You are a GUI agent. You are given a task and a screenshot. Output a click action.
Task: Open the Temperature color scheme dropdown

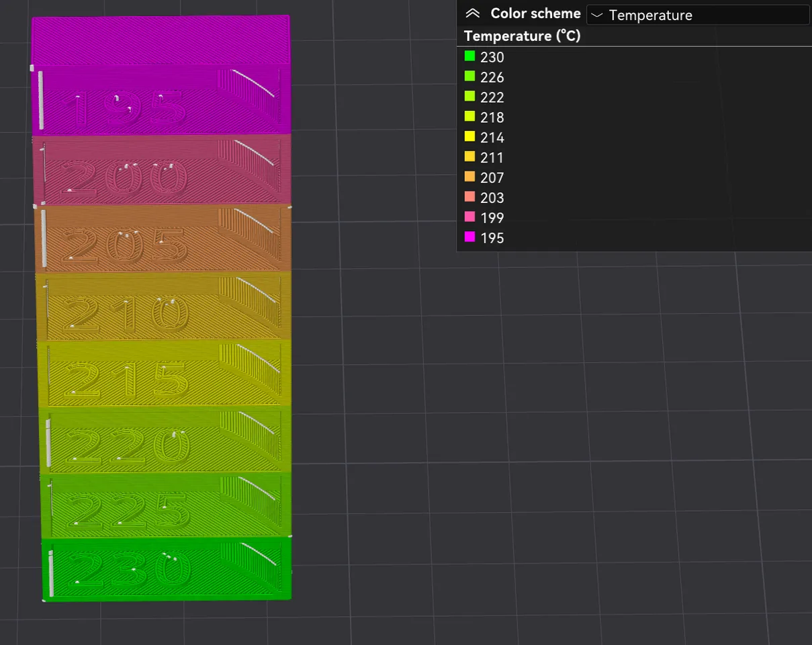coord(697,15)
